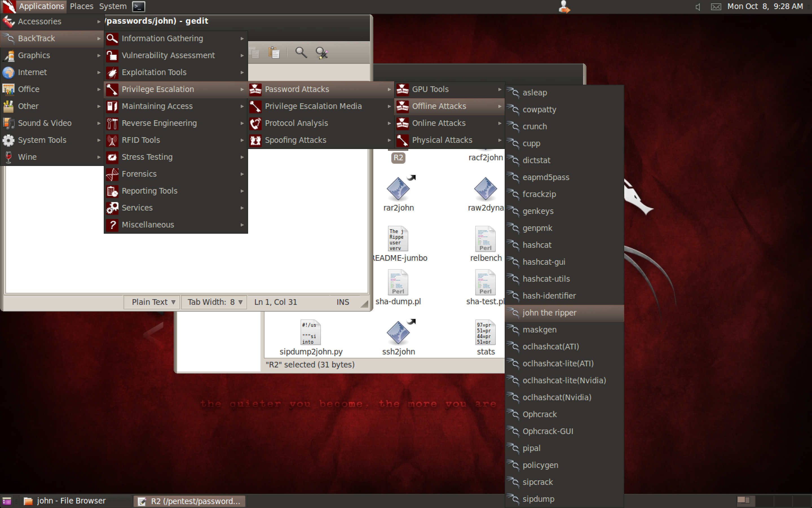Open Reverse Engineering submenu
This screenshot has height=508, width=812.
click(176, 123)
